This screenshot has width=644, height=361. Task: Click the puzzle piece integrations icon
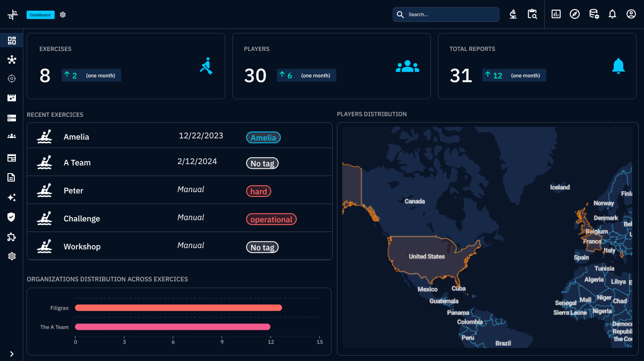(x=12, y=237)
